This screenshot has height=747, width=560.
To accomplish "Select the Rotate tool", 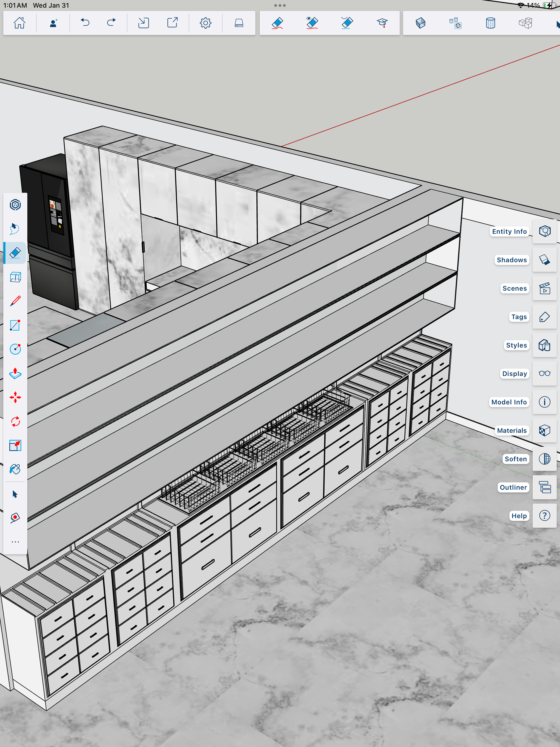I will point(15,421).
